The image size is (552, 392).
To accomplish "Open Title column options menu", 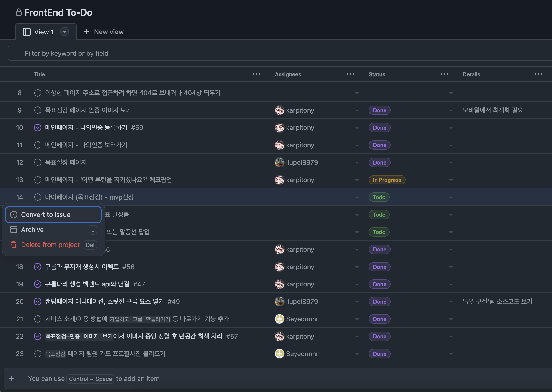I will coord(256,74).
